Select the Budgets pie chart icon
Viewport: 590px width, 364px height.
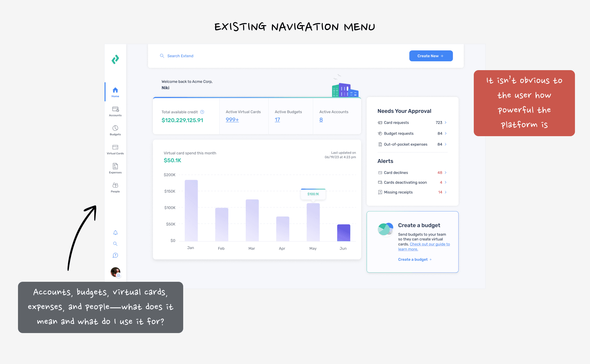[x=115, y=128]
